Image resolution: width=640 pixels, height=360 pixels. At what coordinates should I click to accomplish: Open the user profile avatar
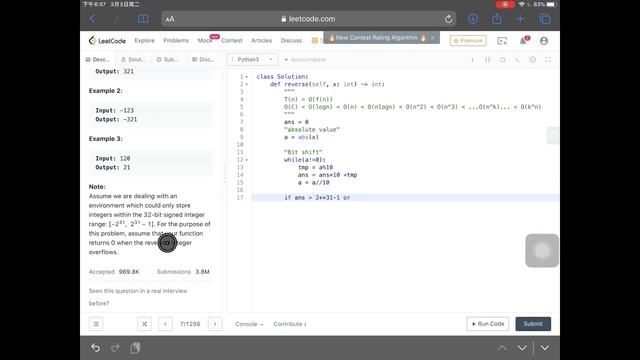[x=544, y=40]
